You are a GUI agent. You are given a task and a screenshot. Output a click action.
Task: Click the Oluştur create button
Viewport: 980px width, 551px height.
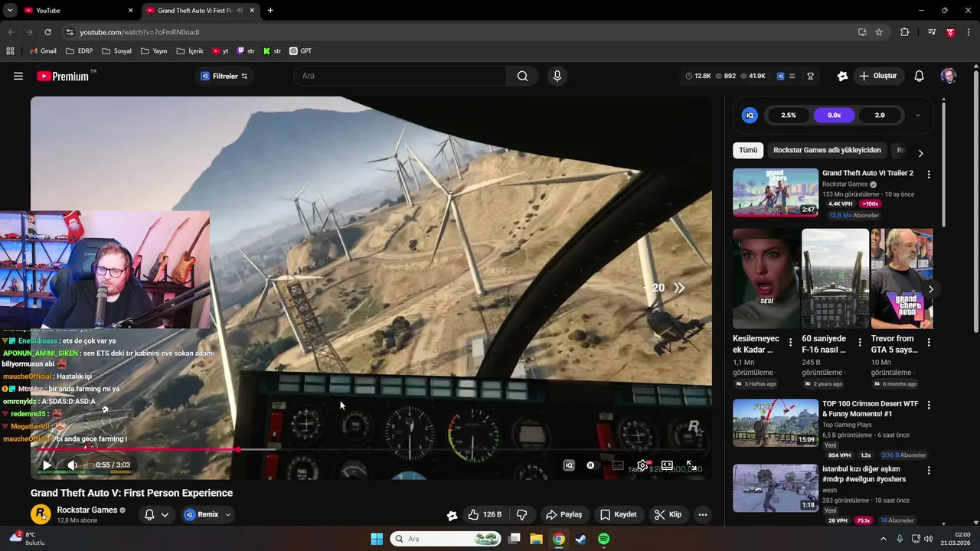878,76
